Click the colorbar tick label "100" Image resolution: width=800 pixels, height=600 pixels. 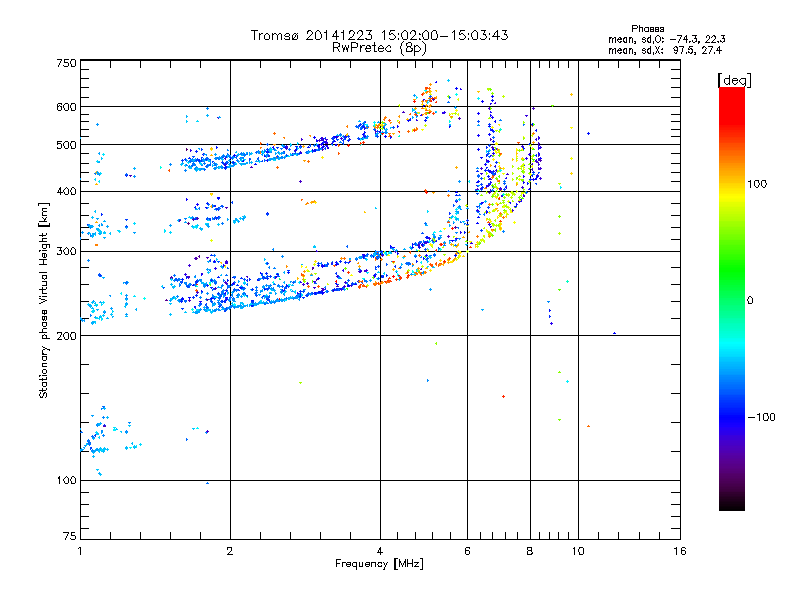[x=757, y=184]
